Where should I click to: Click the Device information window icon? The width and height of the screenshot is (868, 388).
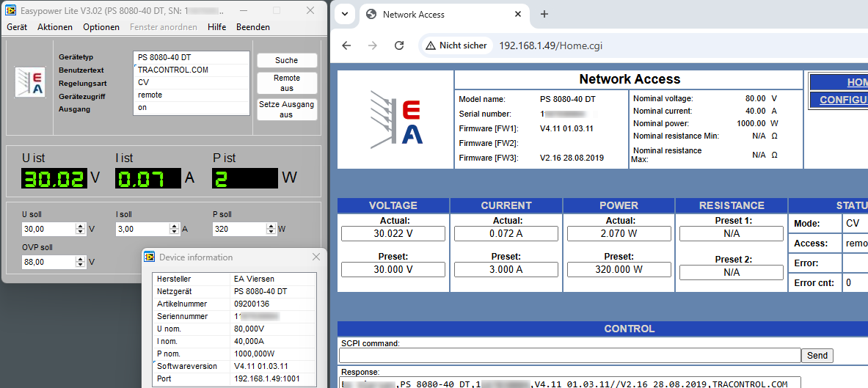pos(150,257)
